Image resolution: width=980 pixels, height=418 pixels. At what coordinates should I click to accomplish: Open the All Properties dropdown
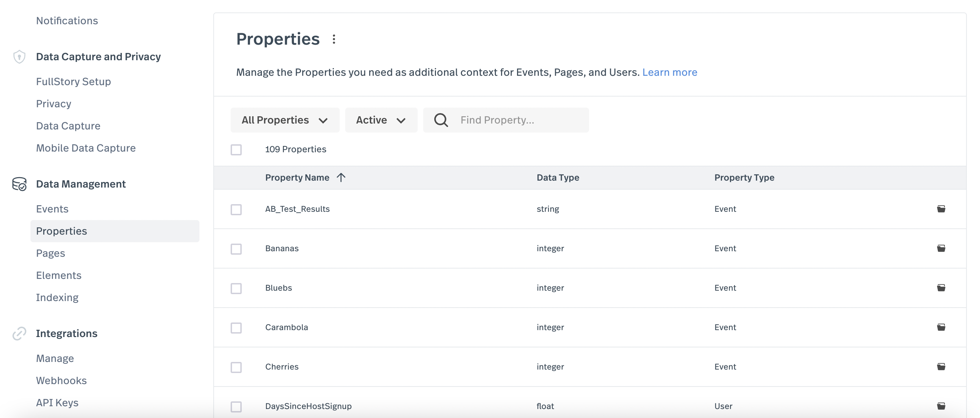pyautogui.click(x=285, y=120)
